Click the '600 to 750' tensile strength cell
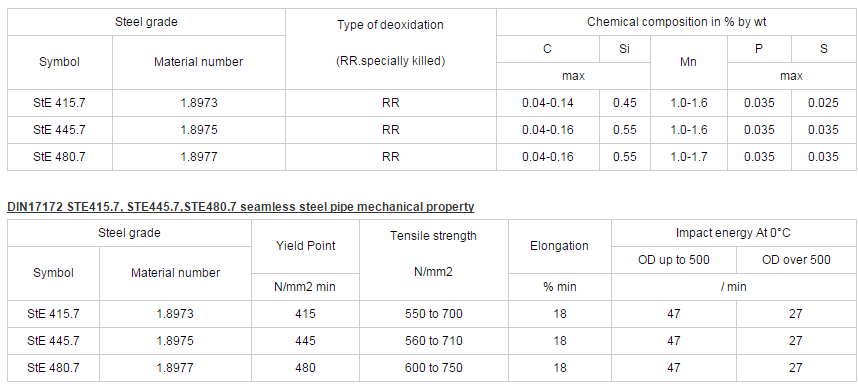This screenshot has height=387, width=858. coord(433,367)
